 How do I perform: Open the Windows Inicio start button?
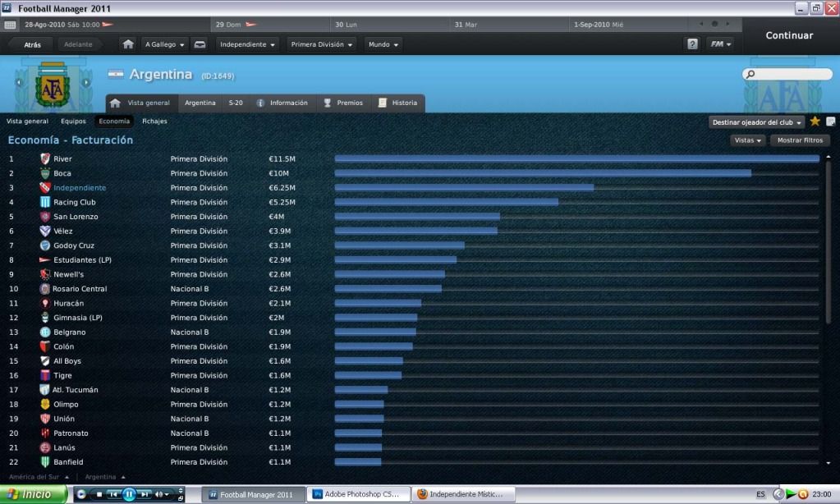pyautogui.click(x=33, y=494)
